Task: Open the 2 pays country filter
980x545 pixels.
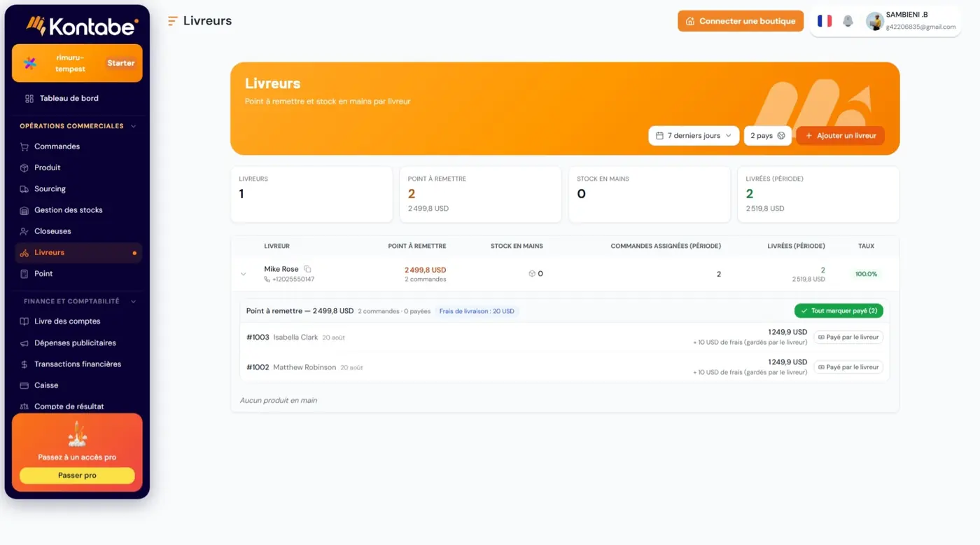Action: pyautogui.click(x=767, y=136)
